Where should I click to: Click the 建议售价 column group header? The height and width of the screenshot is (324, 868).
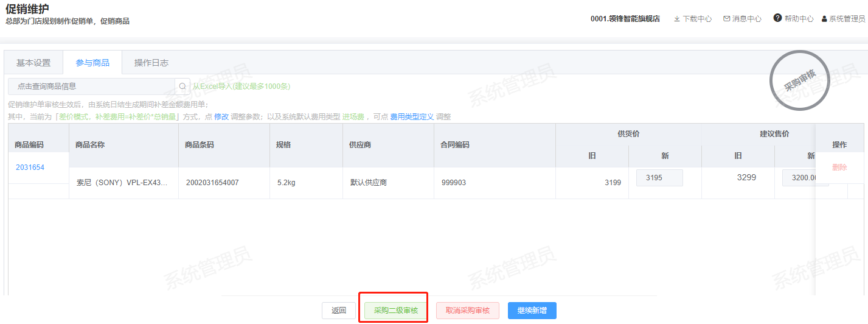pos(774,134)
